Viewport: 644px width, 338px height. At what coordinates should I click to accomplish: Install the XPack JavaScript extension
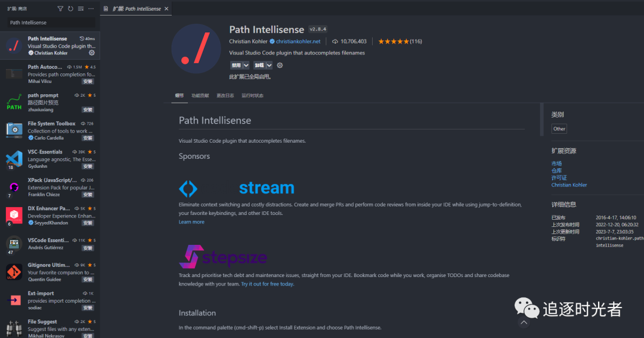pos(88,195)
